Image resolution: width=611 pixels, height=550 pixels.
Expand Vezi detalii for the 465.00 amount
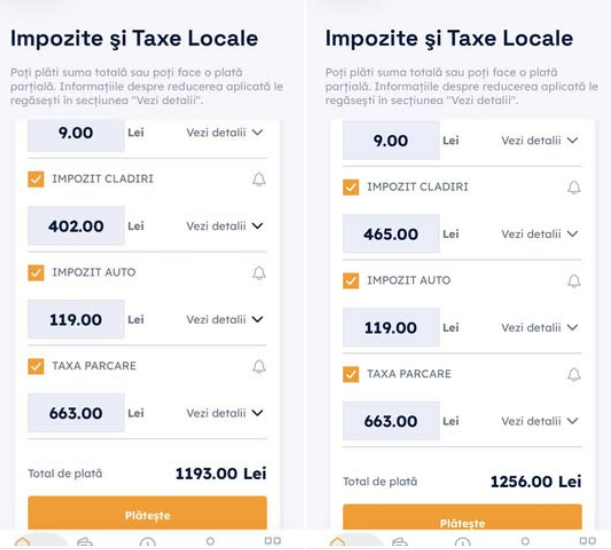tap(540, 234)
